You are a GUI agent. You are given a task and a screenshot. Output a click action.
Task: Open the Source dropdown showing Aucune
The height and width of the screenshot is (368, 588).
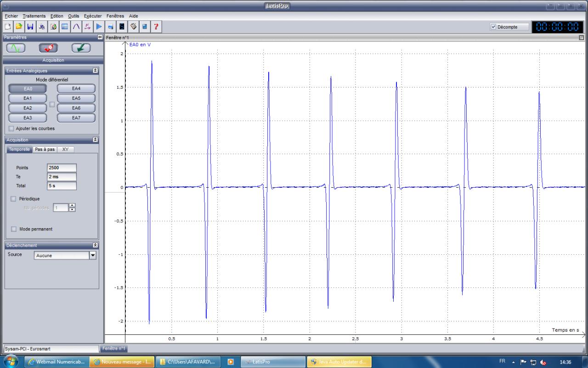(93, 255)
